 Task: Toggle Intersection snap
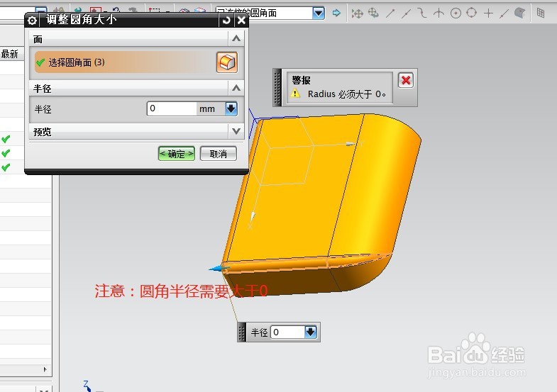(x=439, y=13)
